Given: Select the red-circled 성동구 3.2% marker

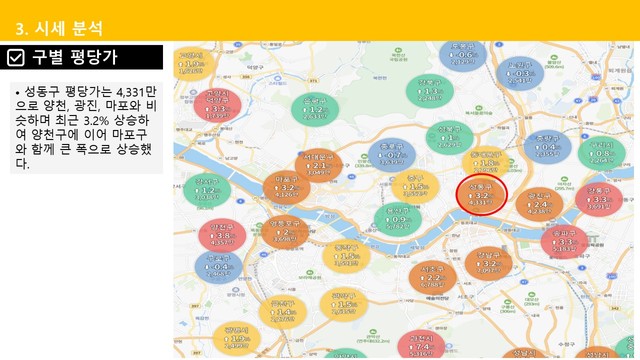Looking at the screenshot, I should pyautogui.click(x=481, y=195).
